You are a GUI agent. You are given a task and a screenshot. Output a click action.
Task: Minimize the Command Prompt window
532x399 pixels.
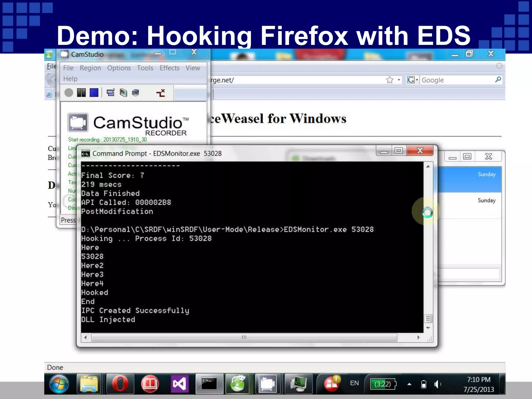click(384, 151)
